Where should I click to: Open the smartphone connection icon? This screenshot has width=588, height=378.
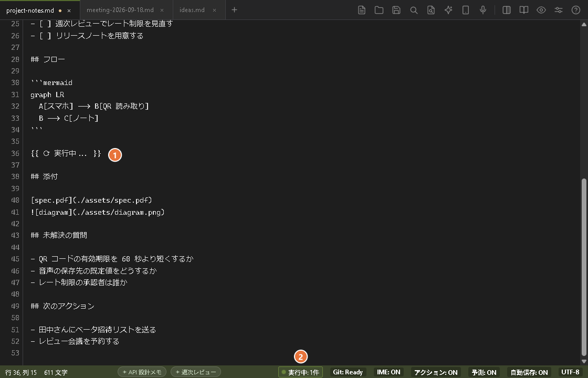pyautogui.click(x=466, y=10)
